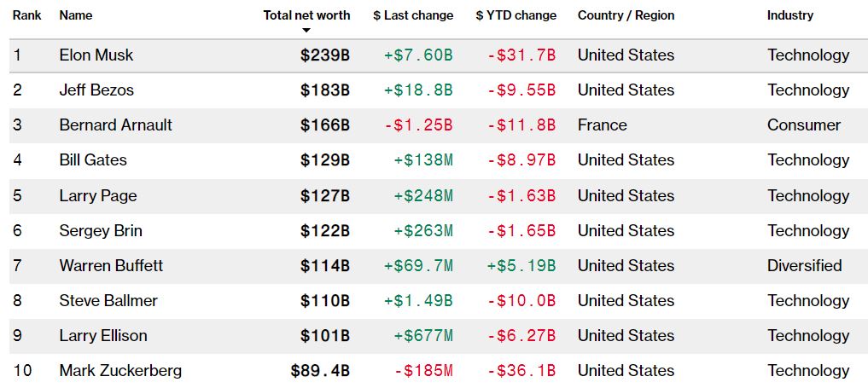
Task: Open Bill Gates's billionaire profile
Action: click(x=92, y=160)
